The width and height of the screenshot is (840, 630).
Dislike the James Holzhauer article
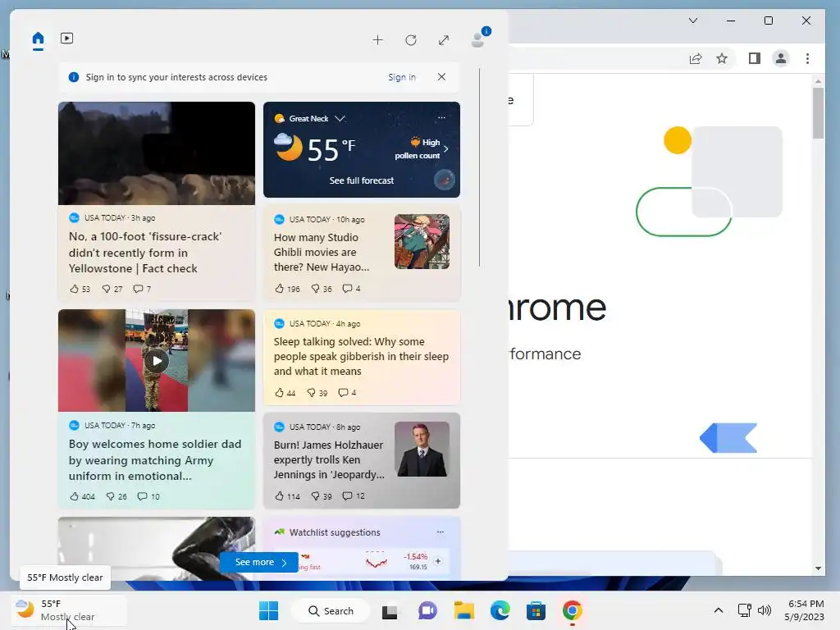322,496
